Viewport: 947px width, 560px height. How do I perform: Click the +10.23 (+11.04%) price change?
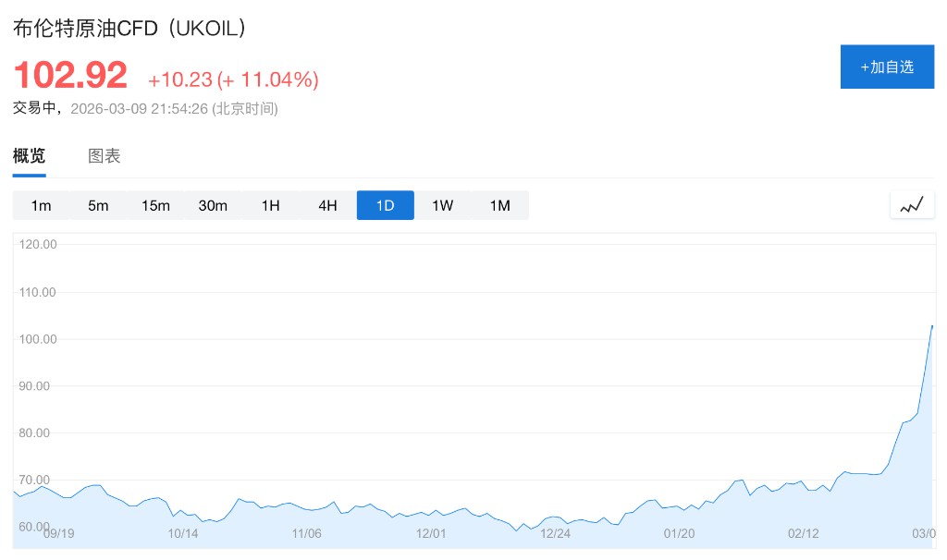(x=233, y=79)
